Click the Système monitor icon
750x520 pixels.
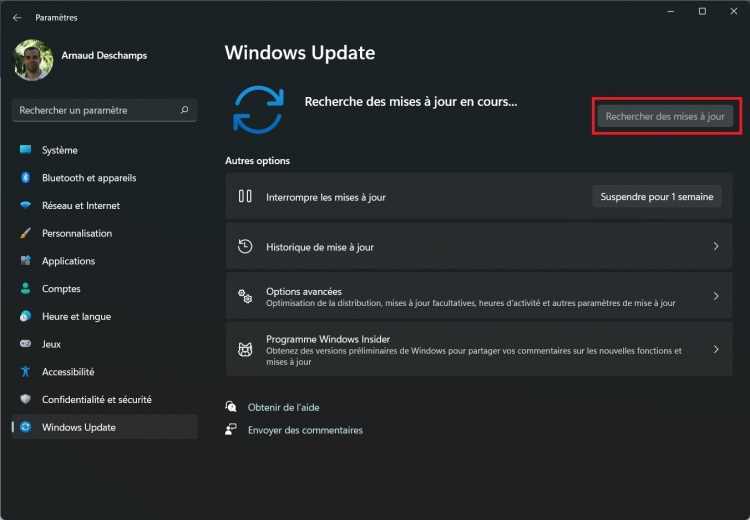coord(25,150)
